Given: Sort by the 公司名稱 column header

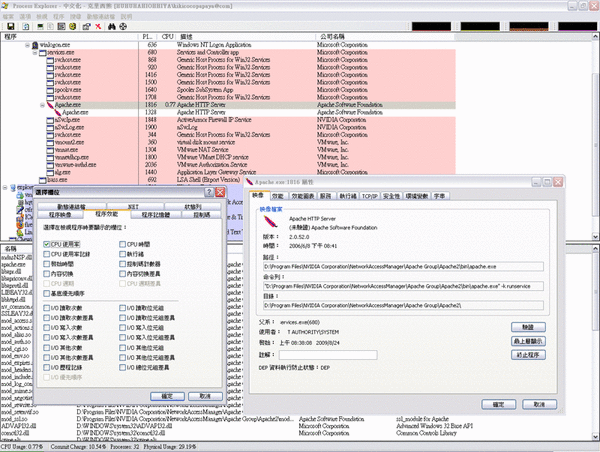Looking at the screenshot, I should point(385,37).
